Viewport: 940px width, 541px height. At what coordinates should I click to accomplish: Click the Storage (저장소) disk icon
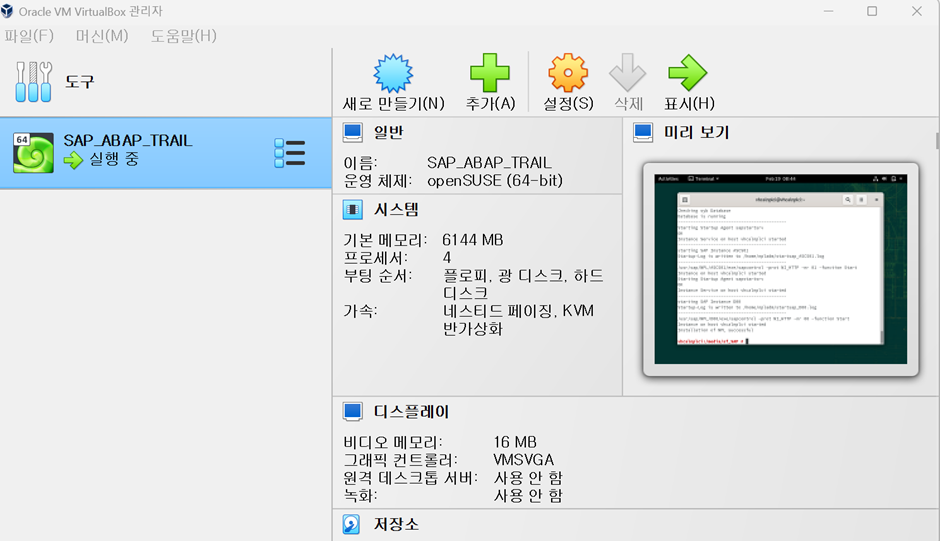pyautogui.click(x=351, y=524)
